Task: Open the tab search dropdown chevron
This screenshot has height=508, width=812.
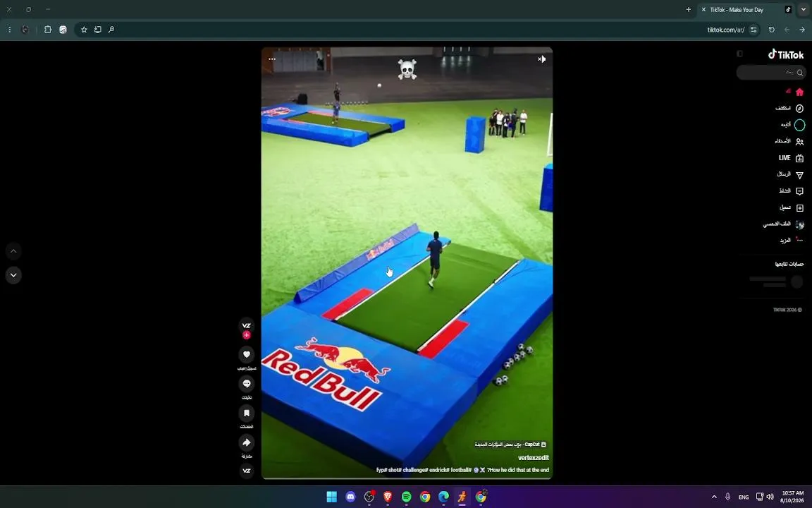Action: click(804, 9)
